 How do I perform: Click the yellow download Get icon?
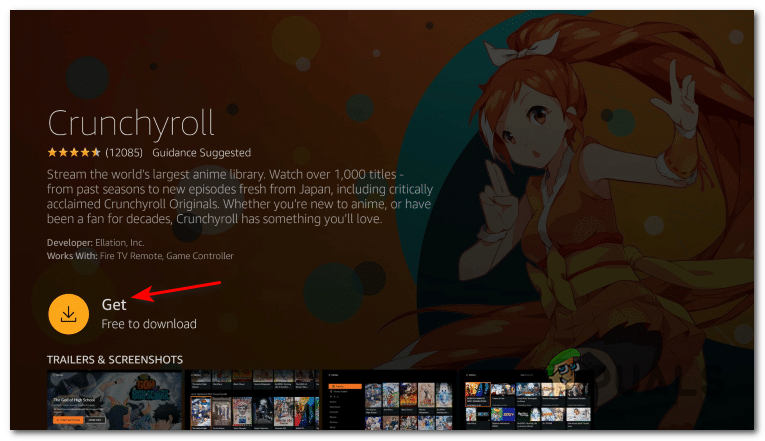point(68,314)
